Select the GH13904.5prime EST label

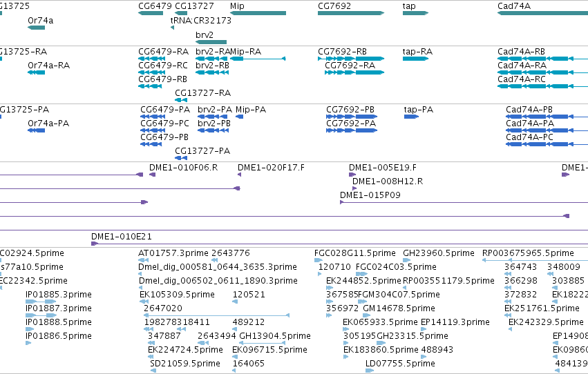pyautogui.click(x=275, y=336)
